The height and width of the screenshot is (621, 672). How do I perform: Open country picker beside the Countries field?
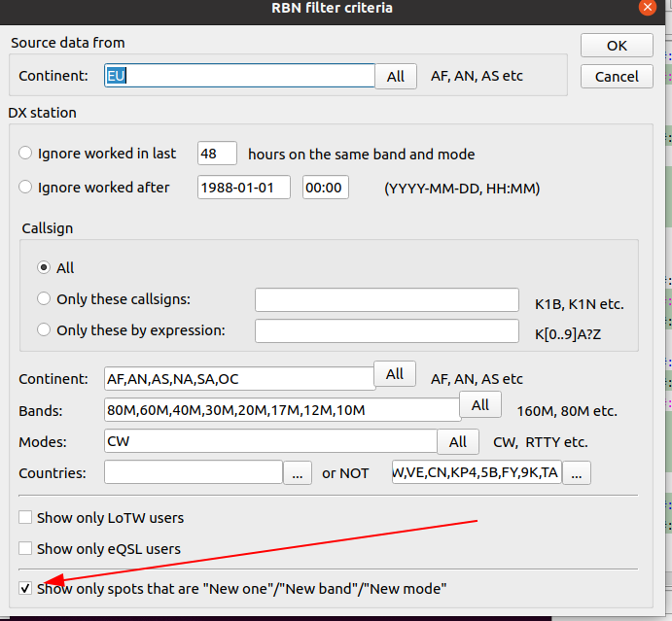298,473
